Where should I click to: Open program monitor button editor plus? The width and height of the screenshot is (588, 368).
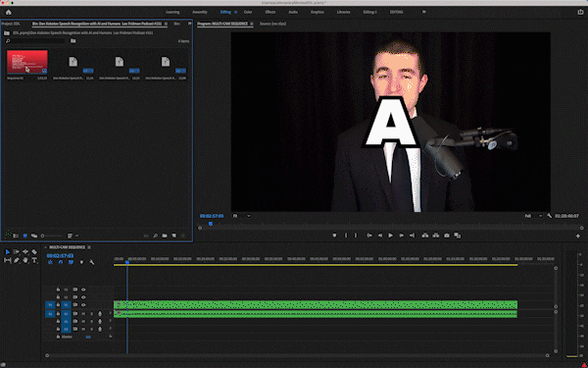(578, 236)
